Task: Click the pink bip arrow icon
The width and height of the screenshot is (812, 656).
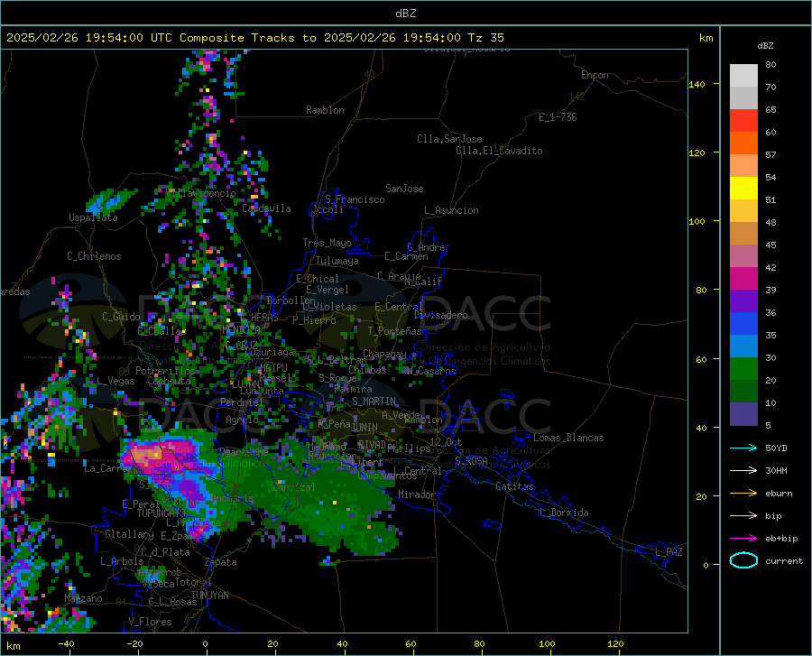Action: (x=743, y=516)
